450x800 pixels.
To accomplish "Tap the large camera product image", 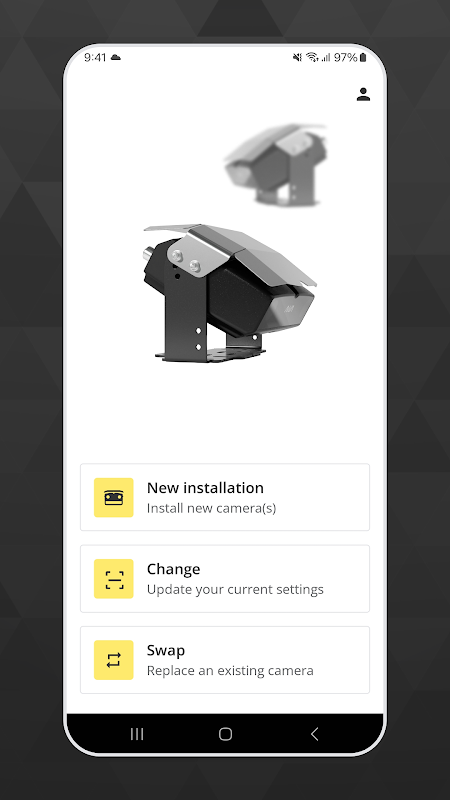I will [x=230, y=293].
